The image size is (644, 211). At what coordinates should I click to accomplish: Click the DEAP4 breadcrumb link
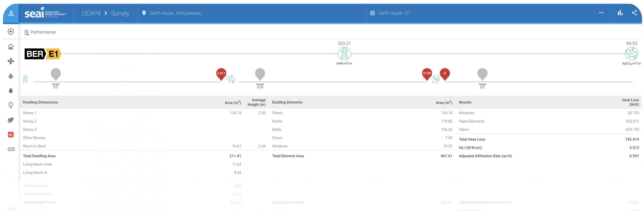coord(91,13)
